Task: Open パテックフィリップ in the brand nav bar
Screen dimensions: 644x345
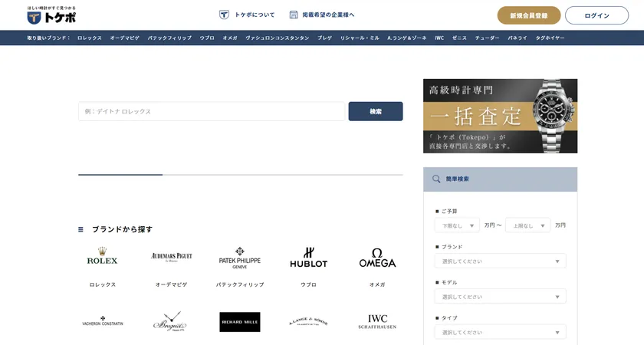Action: (169, 38)
